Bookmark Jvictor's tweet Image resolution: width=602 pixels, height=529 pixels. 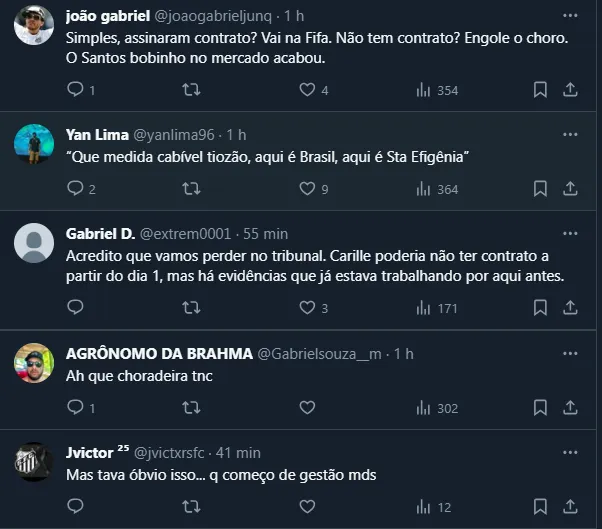pos(540,507)
